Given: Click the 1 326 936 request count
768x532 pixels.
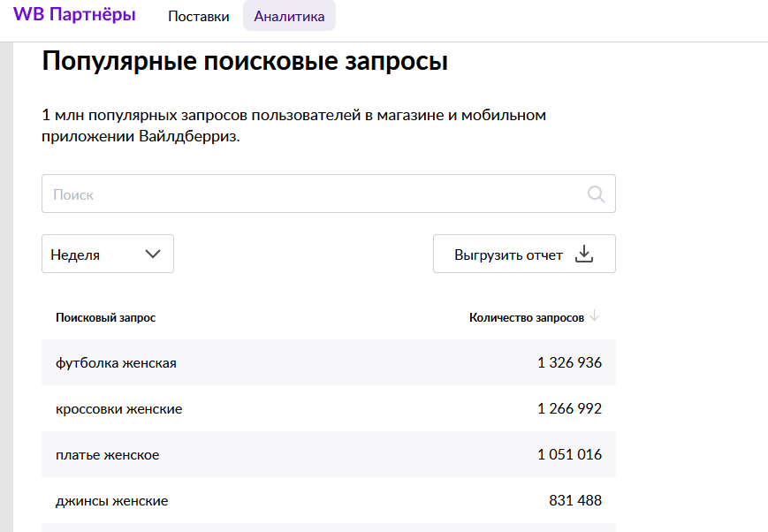Looking at the screenshot, I should pyautogui.click(x=569, y=363).
